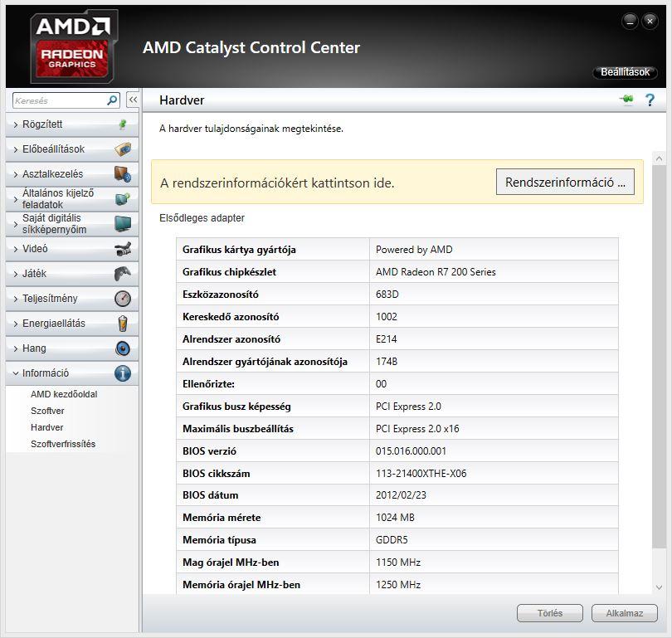Click the Általános kijelző feladatok monitor icon

click(x=123, y=199)
